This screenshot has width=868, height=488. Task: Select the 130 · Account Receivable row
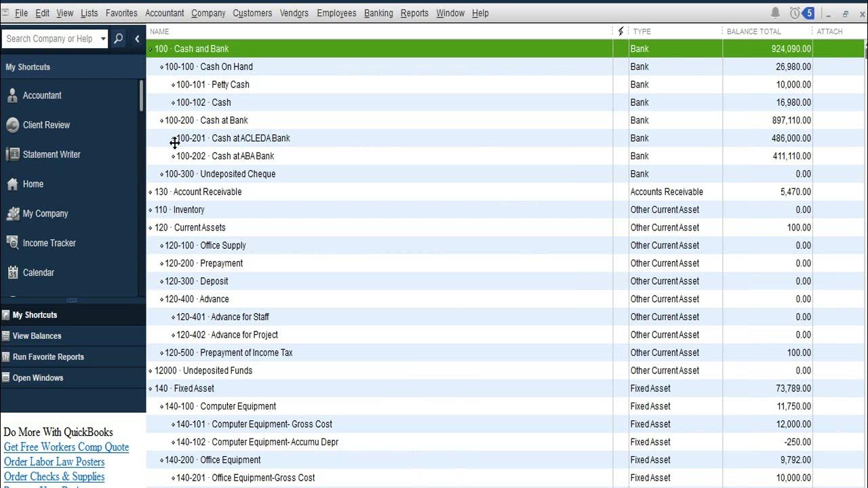coord(505,192)
